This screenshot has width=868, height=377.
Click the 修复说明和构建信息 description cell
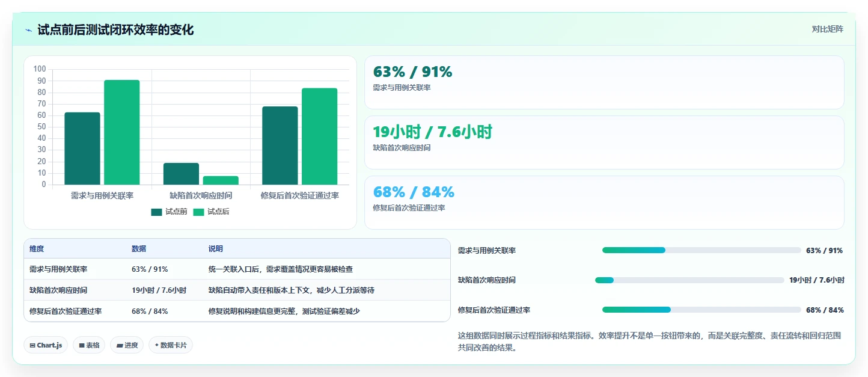point(326,311)
